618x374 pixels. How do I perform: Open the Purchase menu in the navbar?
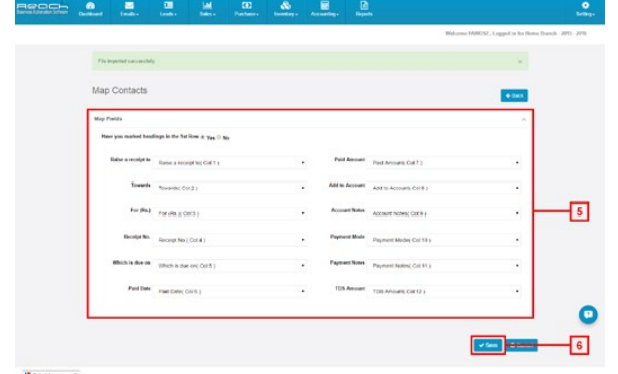246,9
